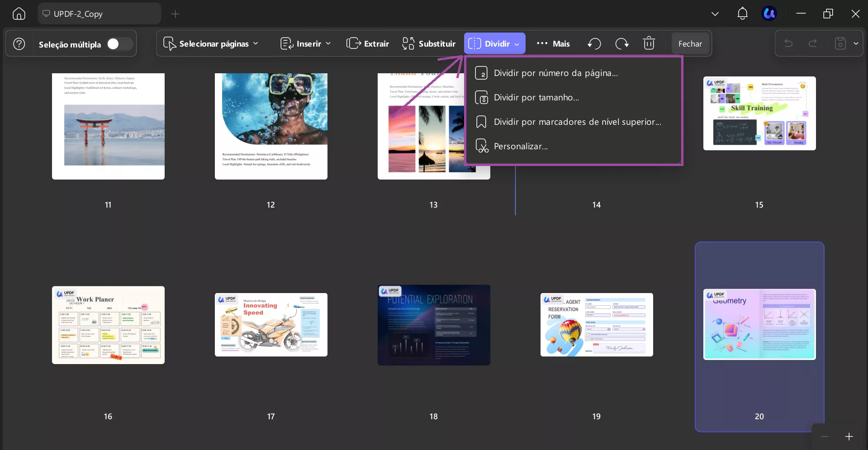
Task: Open a new tab with plus icon
Action: coord(175,14)
